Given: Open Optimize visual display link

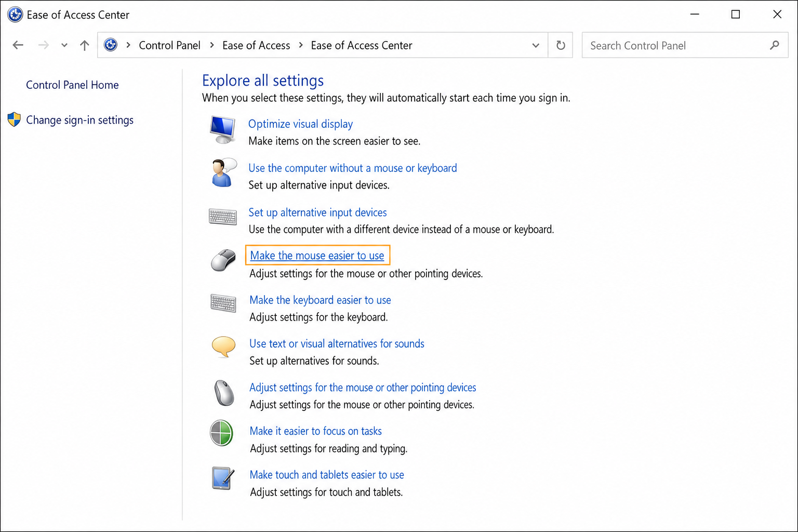Looking at the screenshot, I should [x=300, y=124].
